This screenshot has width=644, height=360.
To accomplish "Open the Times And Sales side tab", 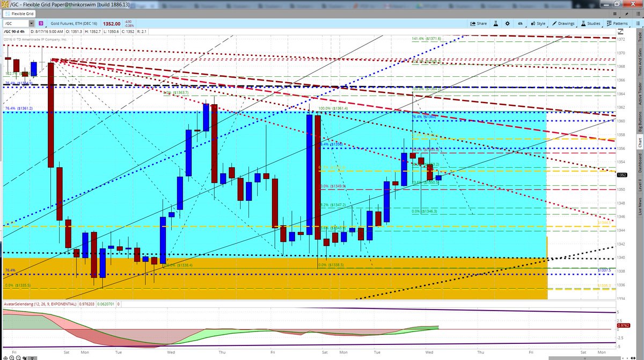I will point(639,63).
